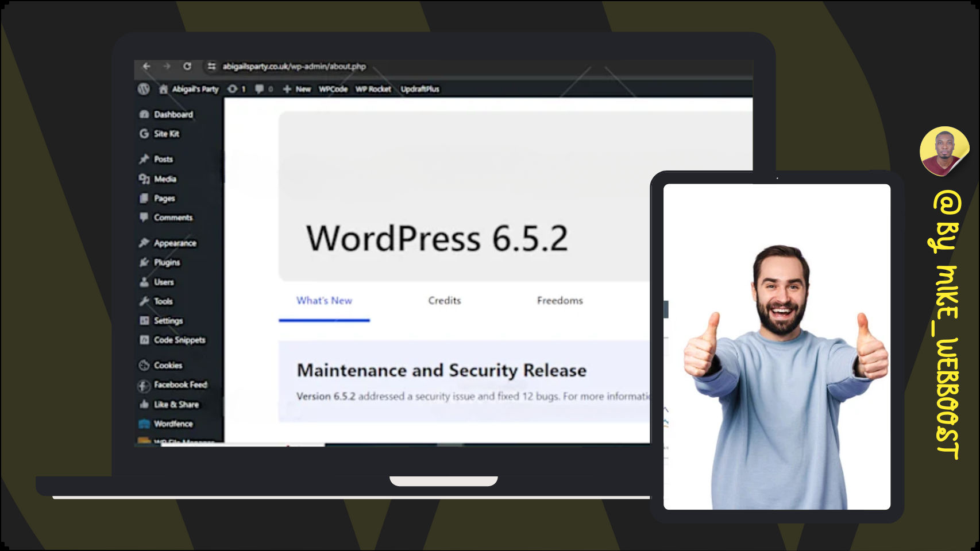Open Comments in the sidebar
This screenshot has height=551, width=980.
click(173, 218)
